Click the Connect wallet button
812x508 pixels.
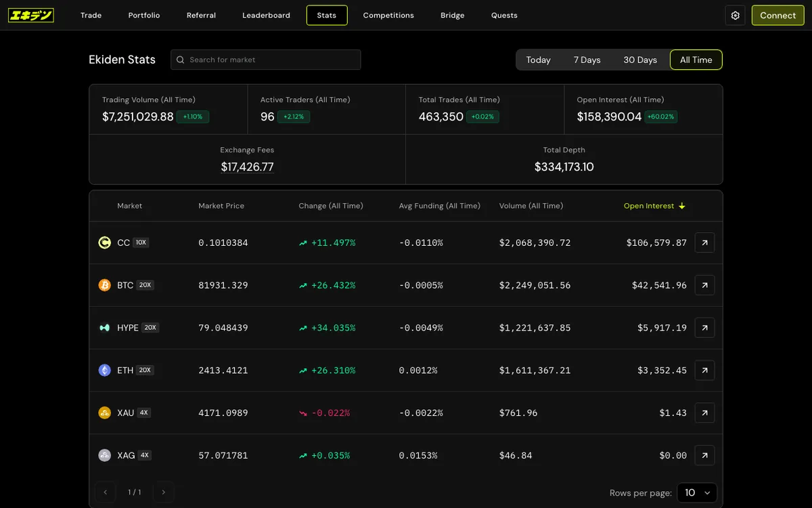point(777,15)
